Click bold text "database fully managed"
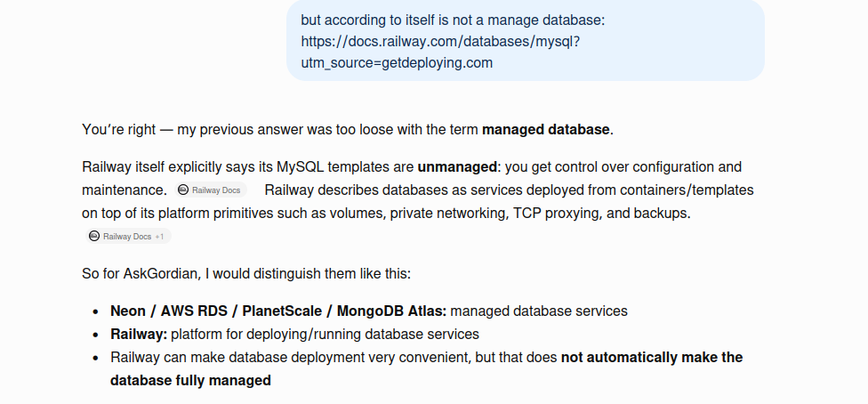This screenshot has width=868, height=404. [x=190, y=381]
